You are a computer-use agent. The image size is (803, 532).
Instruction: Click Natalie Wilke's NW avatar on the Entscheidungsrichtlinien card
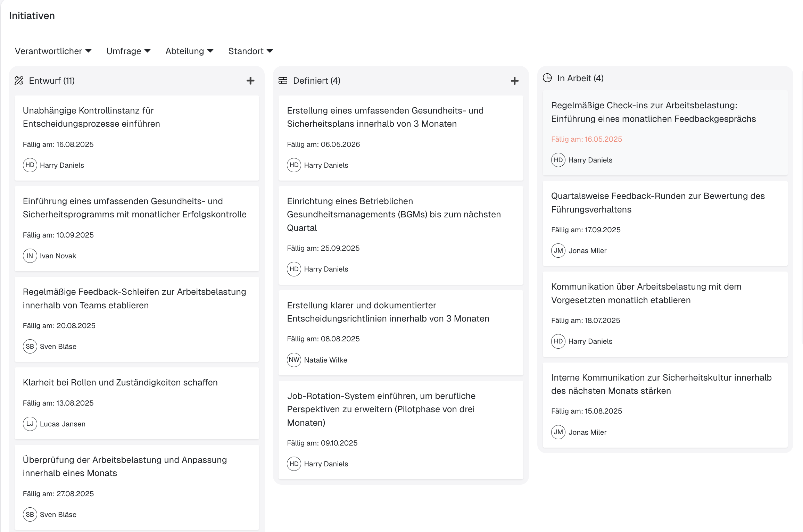click(294, 360)
